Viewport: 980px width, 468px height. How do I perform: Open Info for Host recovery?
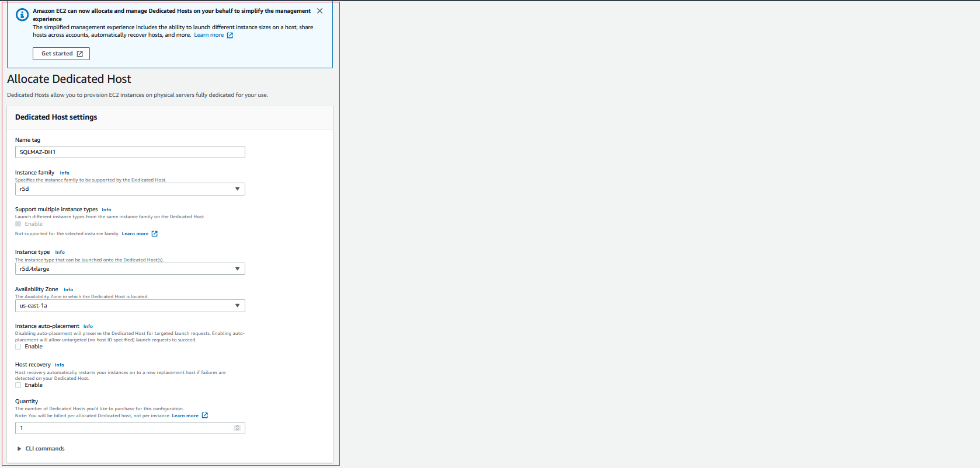(60, 365)
